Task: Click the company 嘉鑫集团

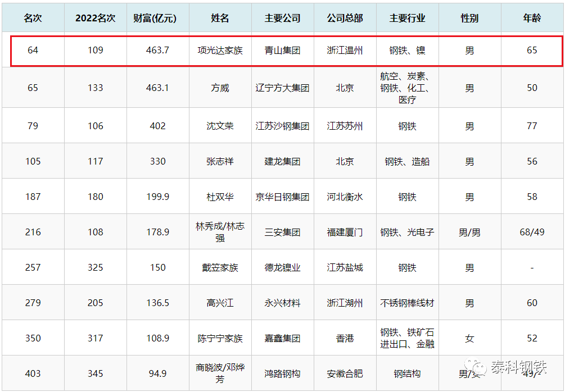Action: [282, 338]
